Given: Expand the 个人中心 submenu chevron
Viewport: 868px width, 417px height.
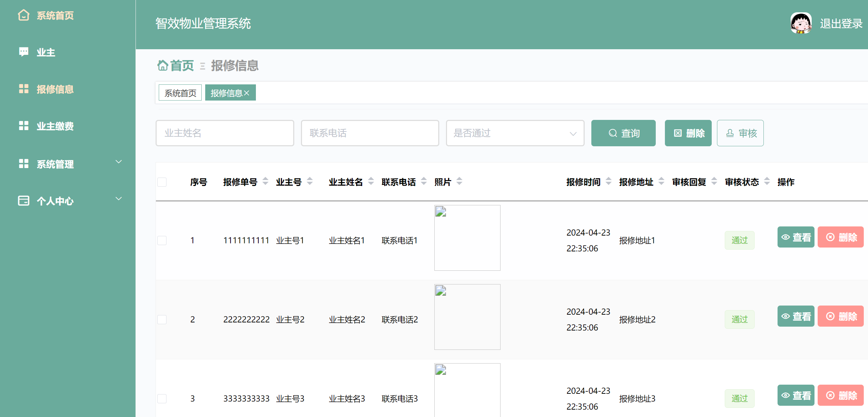Looking at the screenshot, I should 119,199.
